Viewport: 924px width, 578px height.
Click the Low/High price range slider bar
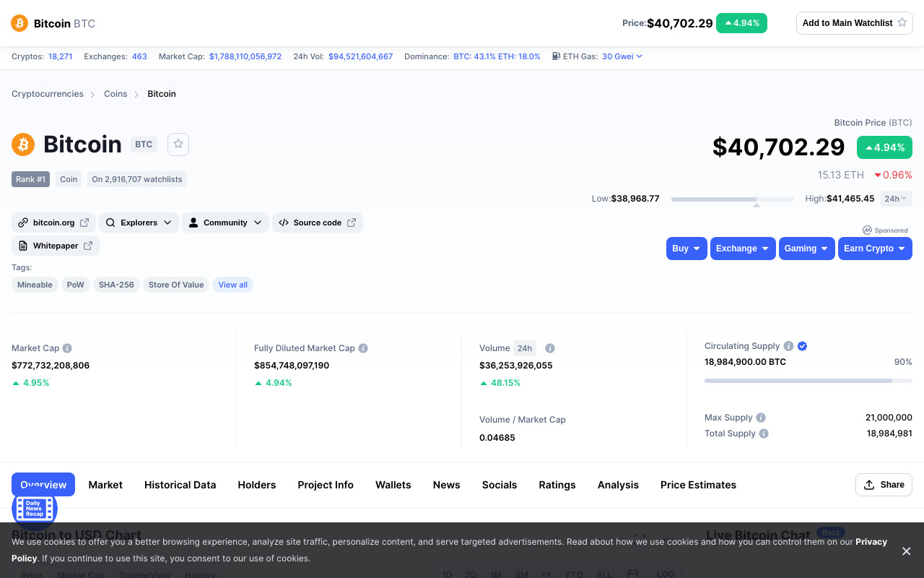pos(733,199)
